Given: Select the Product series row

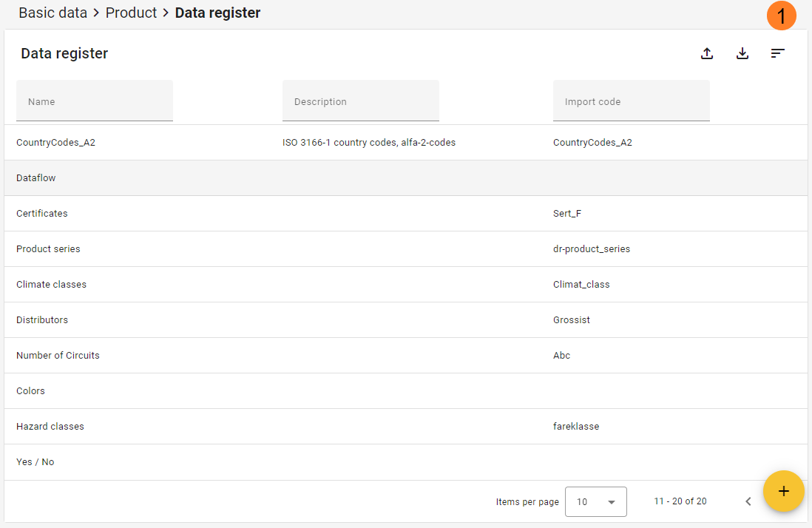Looking at the screenshot, I should pyautogui.click(x=48, y=249).
